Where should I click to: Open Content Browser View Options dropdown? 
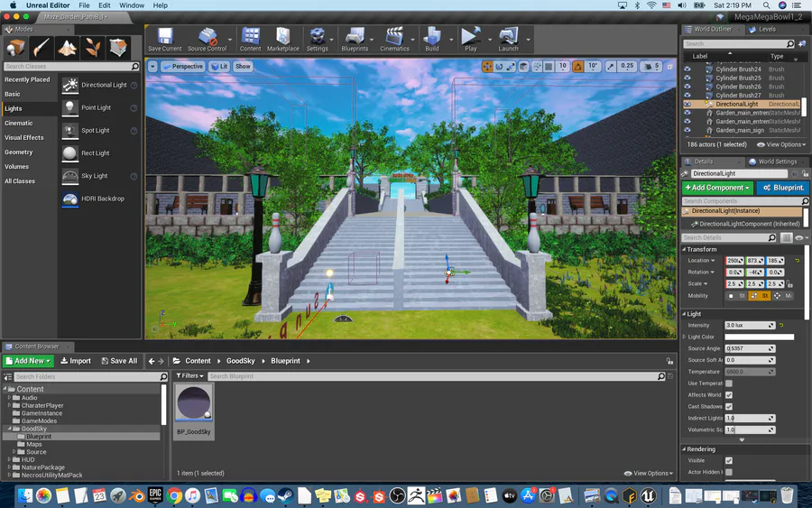coord(649,474)
